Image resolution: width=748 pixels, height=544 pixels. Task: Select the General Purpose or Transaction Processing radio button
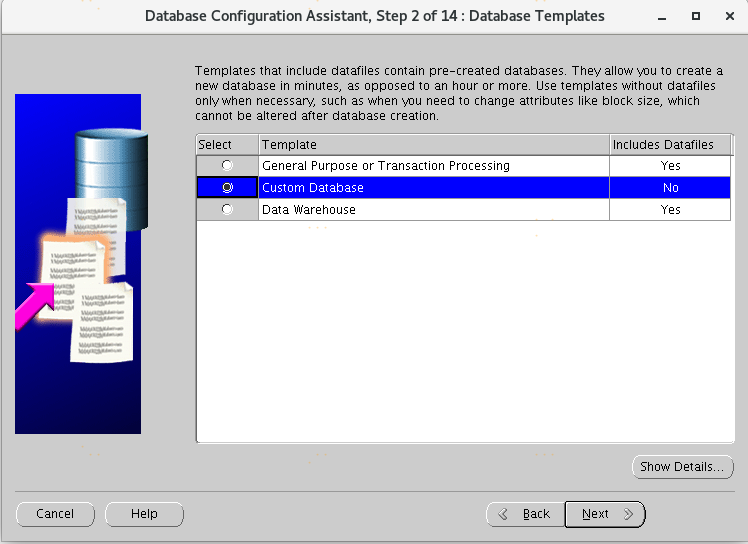[x=227, y=166]
